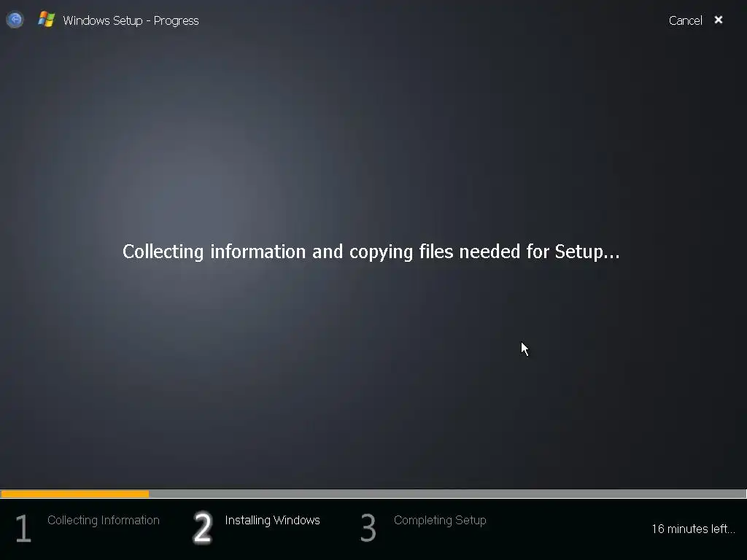The width and height of the screenshot is (747, 560).
Task: Select step 2 Installing Windows
Action: [x=273, y=520]
